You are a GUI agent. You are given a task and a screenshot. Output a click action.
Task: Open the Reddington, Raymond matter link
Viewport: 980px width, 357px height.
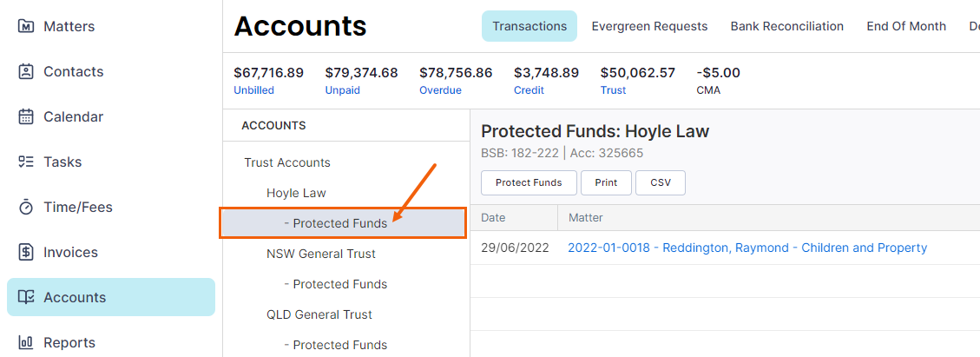click(x=747, y=248)
